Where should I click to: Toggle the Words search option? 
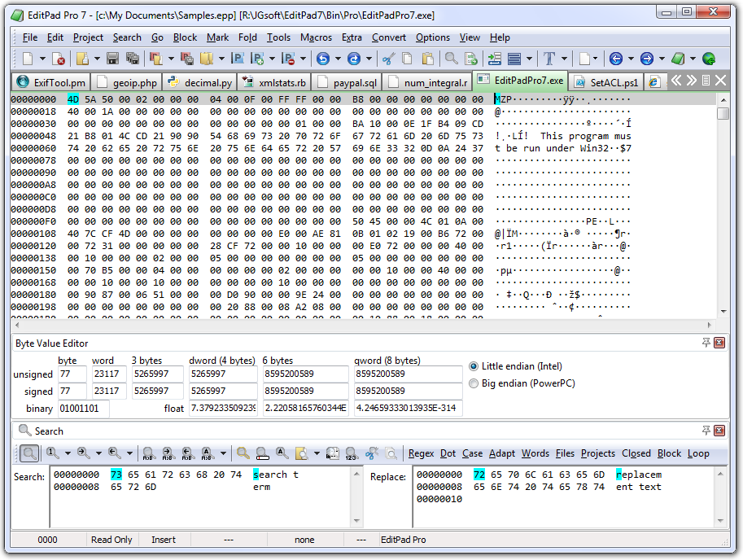(535, 453)
